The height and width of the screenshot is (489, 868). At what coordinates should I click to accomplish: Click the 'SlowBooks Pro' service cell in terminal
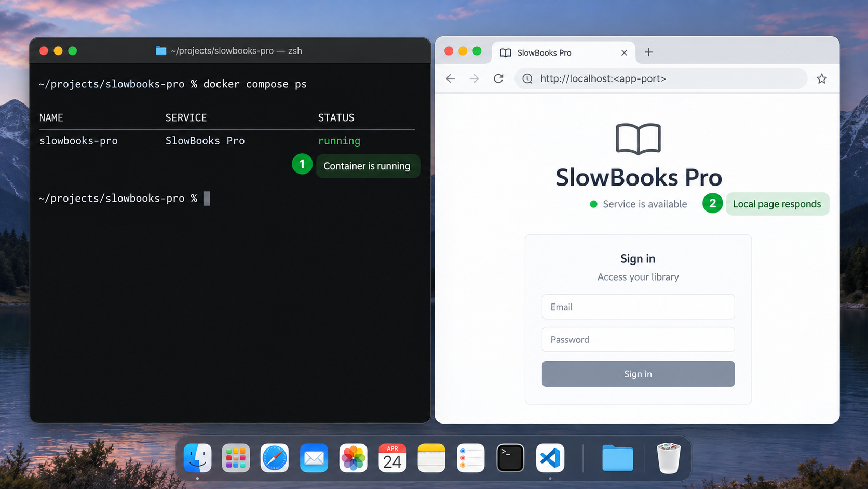[x=205, y=141]
